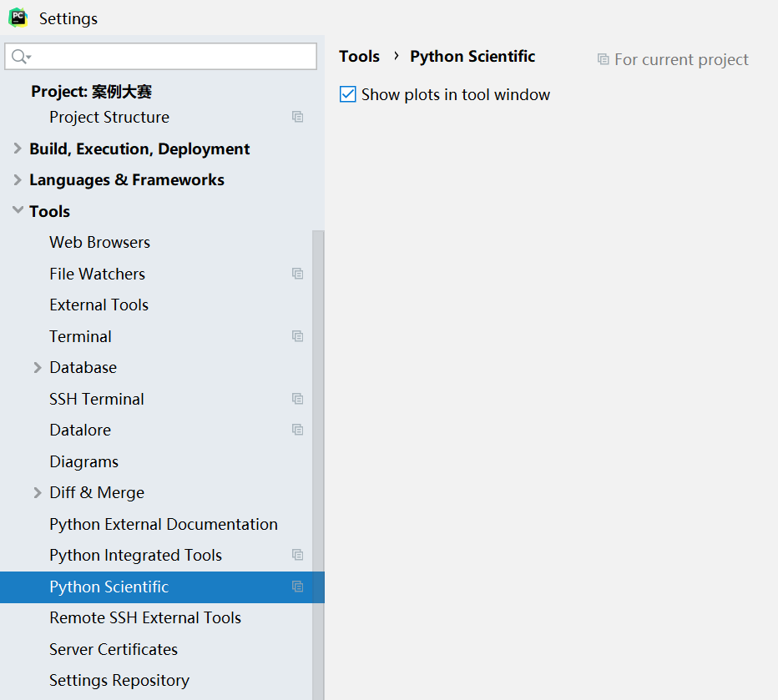The image size is (778, 700).
Task: Click project-level icon beside Python Scientific
Action: (297, 587)
